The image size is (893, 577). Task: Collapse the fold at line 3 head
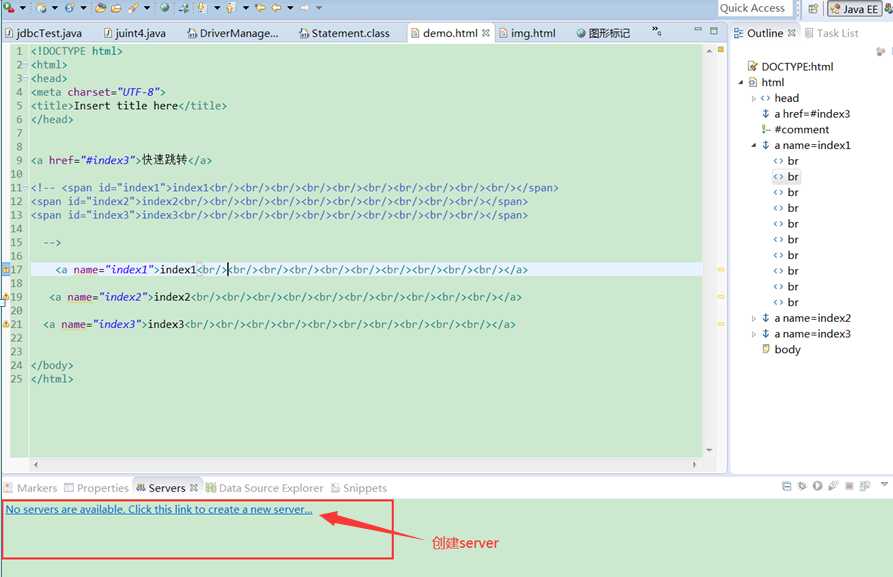(x=26, y=79)
